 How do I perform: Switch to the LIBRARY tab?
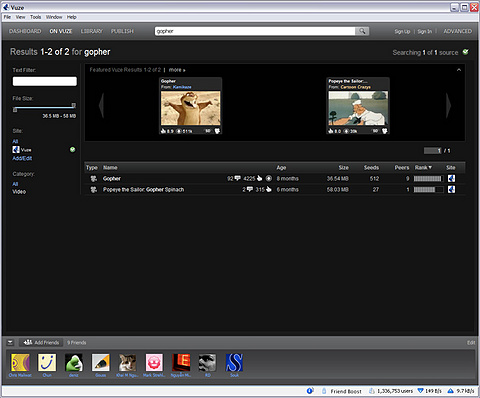click(92, 31)
